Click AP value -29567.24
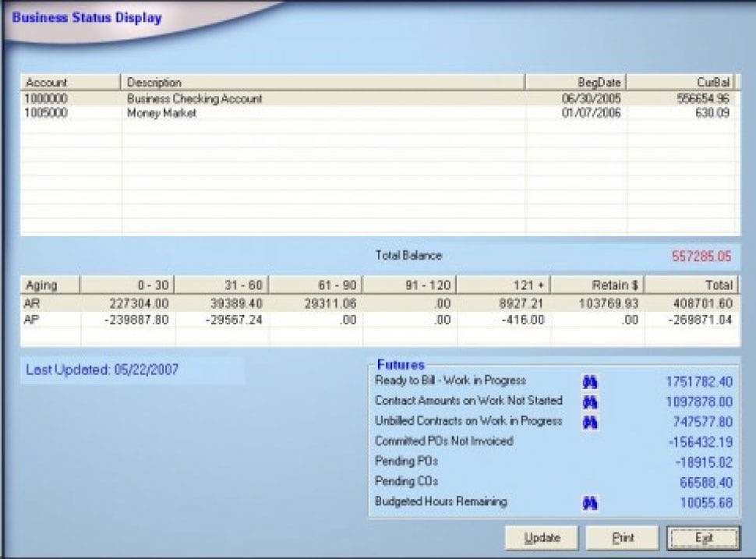The height and width of the screenshot is (559, 756). (234, 320)
